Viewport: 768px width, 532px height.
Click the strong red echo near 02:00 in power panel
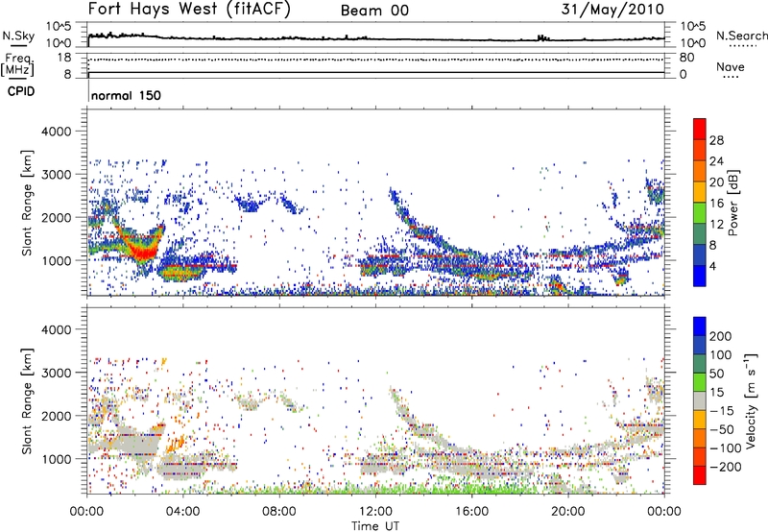tap(142, 253)
